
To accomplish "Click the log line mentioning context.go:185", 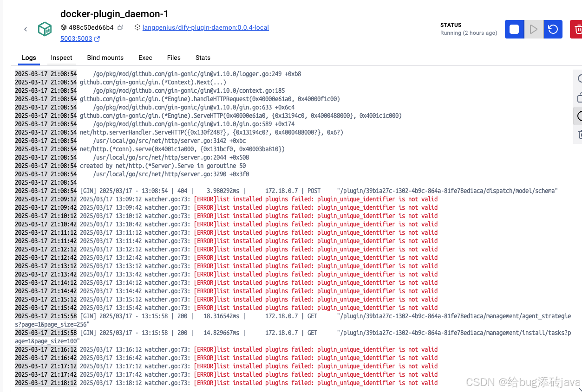I will (150, 90).
